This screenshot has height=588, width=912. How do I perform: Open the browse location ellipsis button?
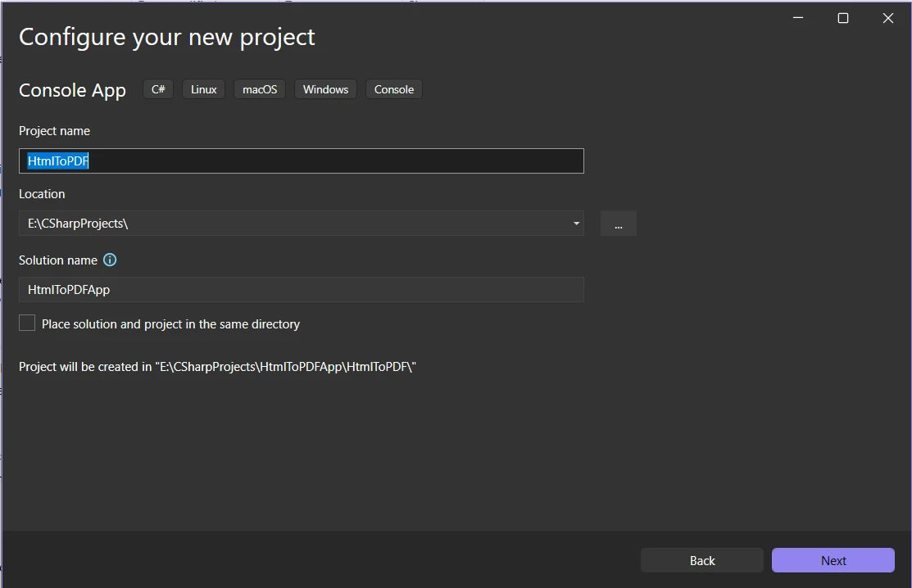(618, 224)
